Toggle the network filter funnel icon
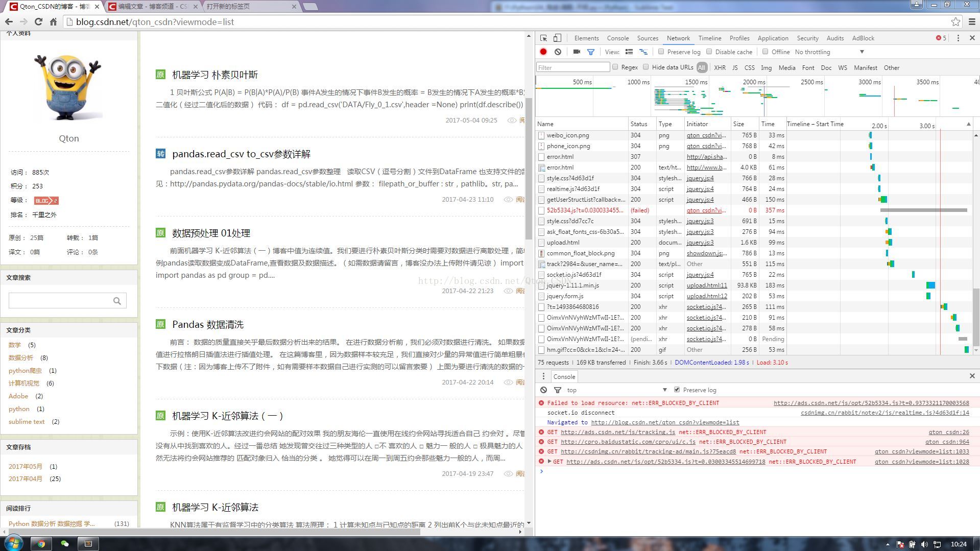Image resolution: width=980 pixels, height=551 pixels. click(591, 52)
